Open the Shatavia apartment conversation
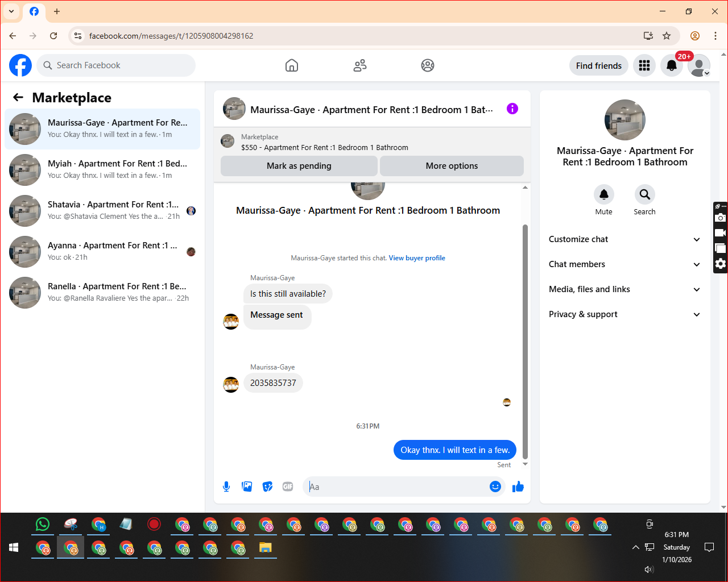 (x=102, y=211)
